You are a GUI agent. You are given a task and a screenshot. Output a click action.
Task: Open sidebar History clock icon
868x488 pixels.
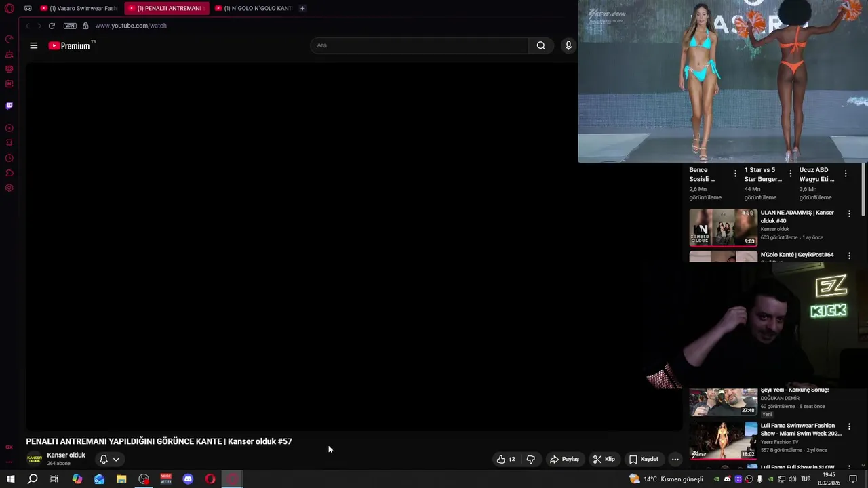point(9,158)
